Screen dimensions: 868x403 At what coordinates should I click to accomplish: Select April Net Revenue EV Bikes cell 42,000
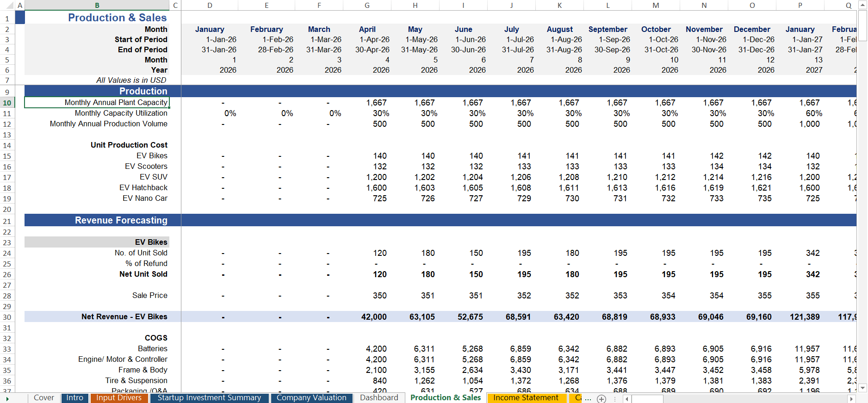click(373, 317)
